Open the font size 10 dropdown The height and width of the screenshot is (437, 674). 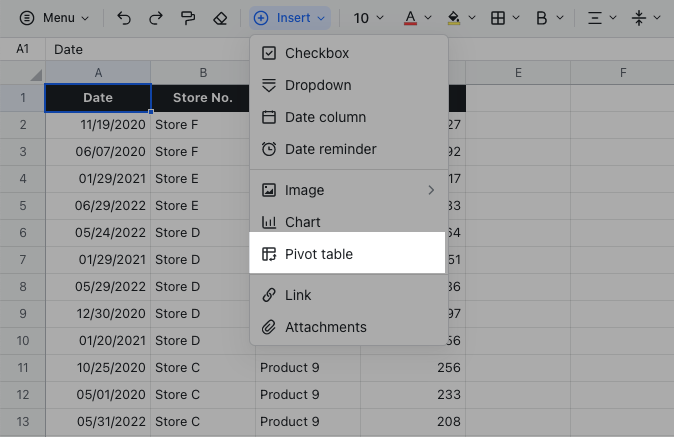368,18
